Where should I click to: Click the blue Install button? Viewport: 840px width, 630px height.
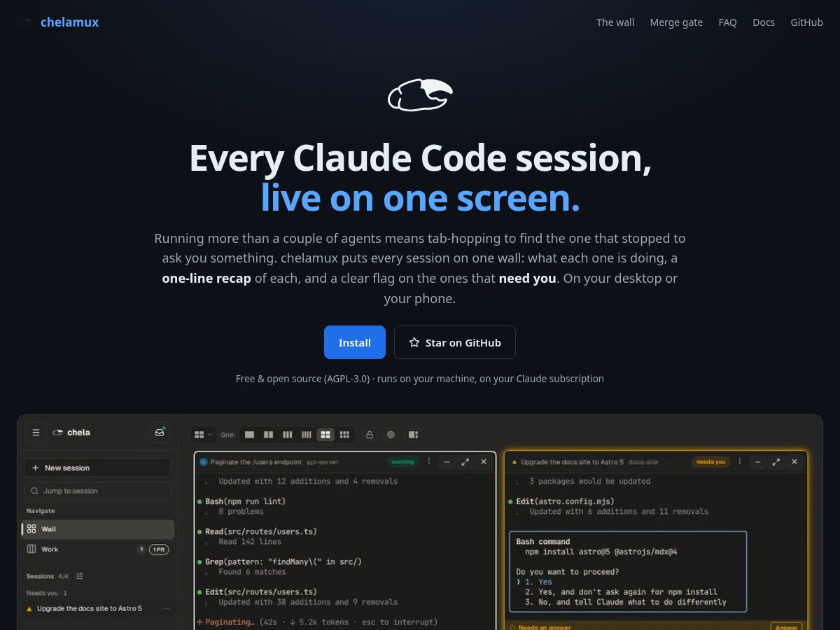(355, 342)
